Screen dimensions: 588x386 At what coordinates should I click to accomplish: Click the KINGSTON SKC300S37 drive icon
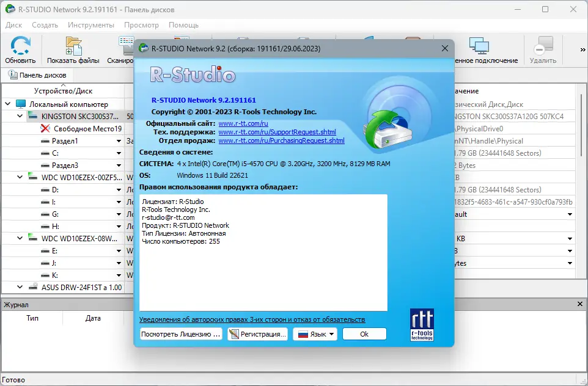[33, 116]
